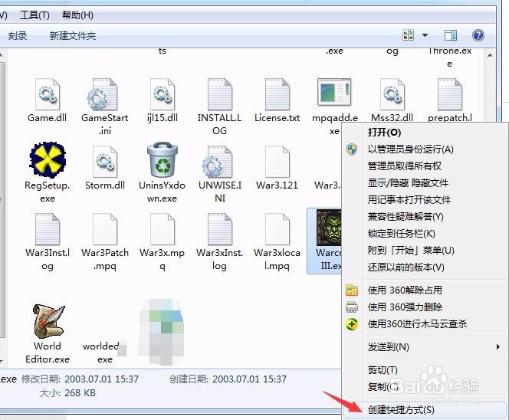Select the License.txt file icon

coord(277,94)
